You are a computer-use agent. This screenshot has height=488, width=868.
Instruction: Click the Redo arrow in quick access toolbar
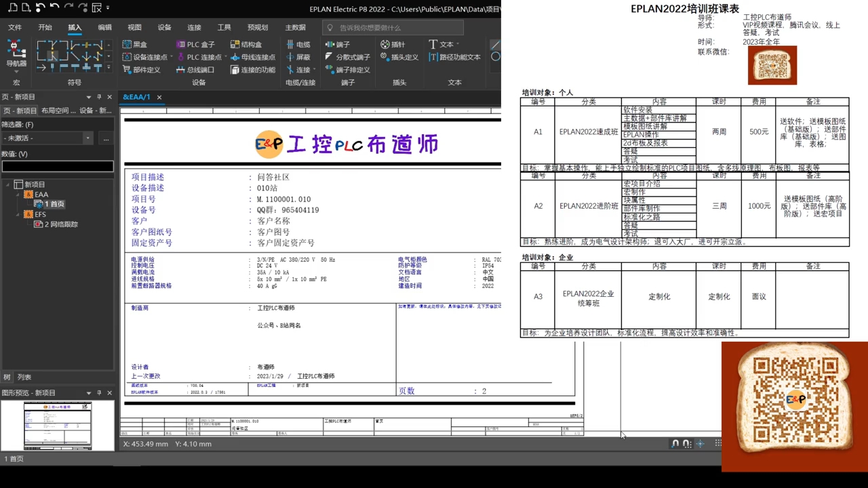pyautogui.click(x=68, y=8)
